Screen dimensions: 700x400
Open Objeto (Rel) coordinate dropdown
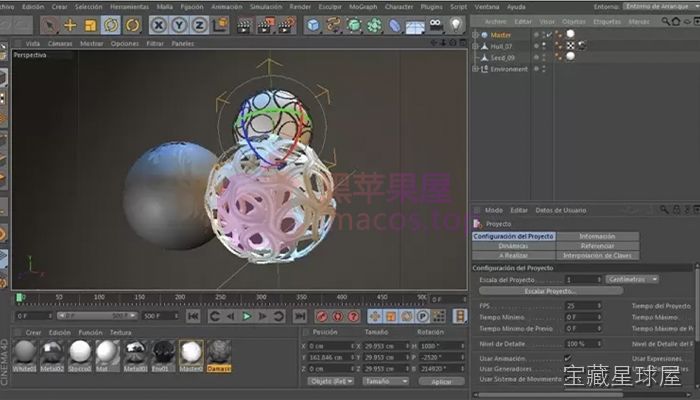331,381
